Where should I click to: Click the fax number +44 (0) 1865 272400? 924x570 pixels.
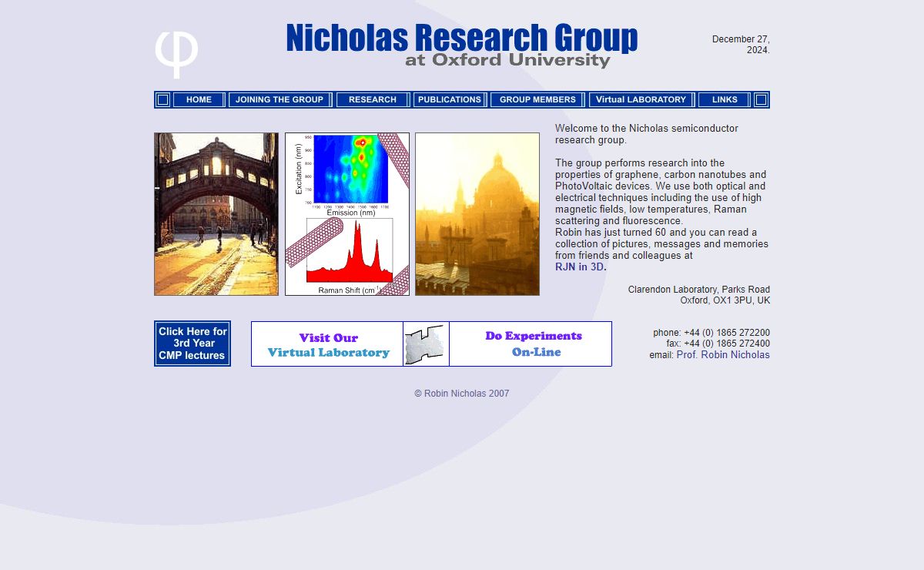[x=727, y=344]
